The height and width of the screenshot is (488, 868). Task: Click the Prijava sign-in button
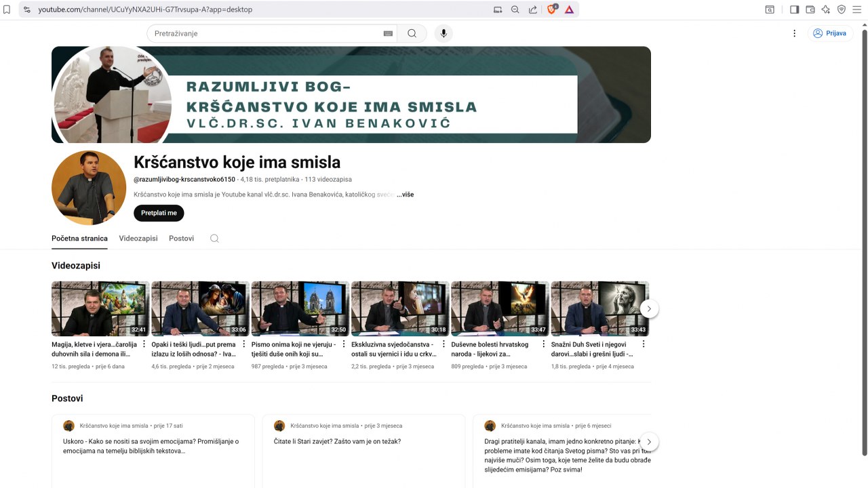click(829, 33)
